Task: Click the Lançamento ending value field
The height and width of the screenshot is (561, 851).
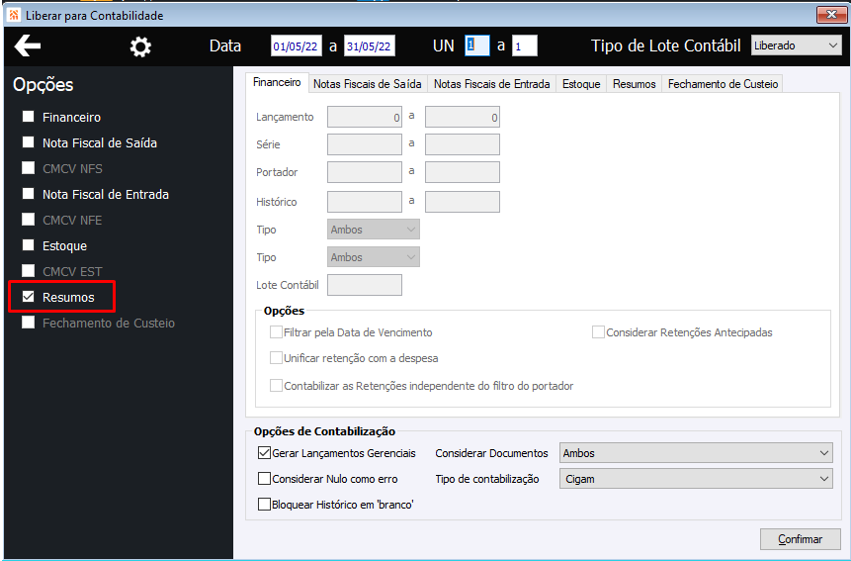Action: [x=462, y=117]
